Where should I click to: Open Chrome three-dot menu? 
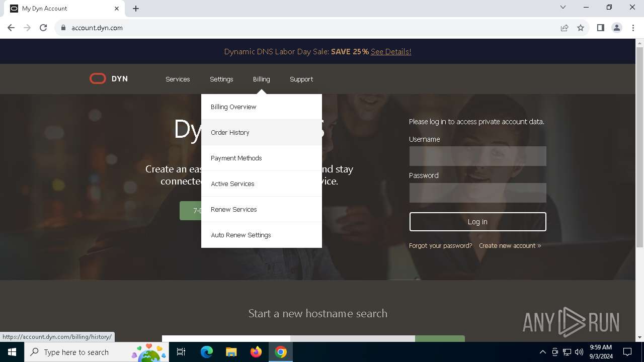[633, 28]
